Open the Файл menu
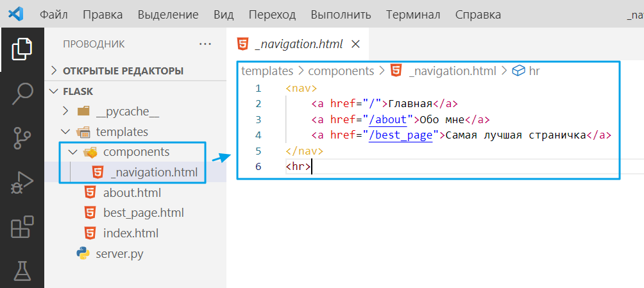This screenshot has height=288, width=644. (54, 15)
